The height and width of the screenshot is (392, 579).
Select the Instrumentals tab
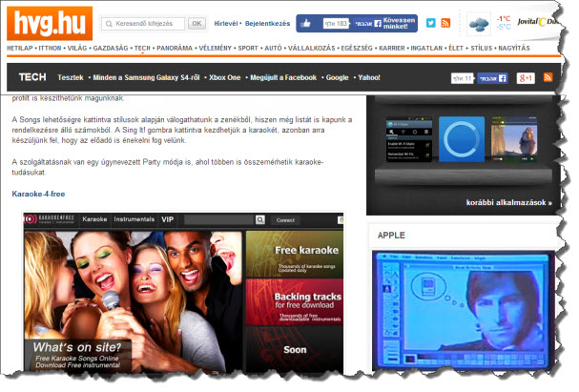click(x=134, y=219)
